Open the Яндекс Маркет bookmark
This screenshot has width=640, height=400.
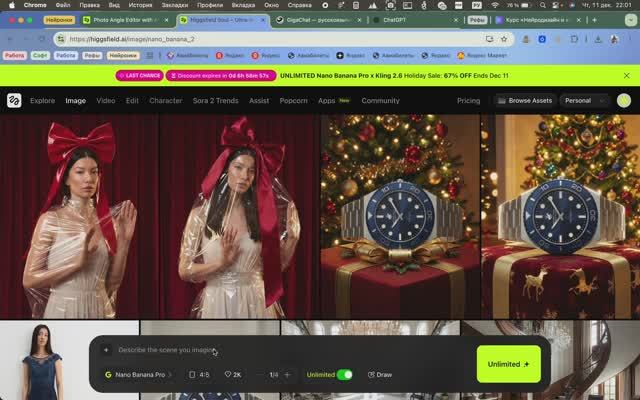482,56
